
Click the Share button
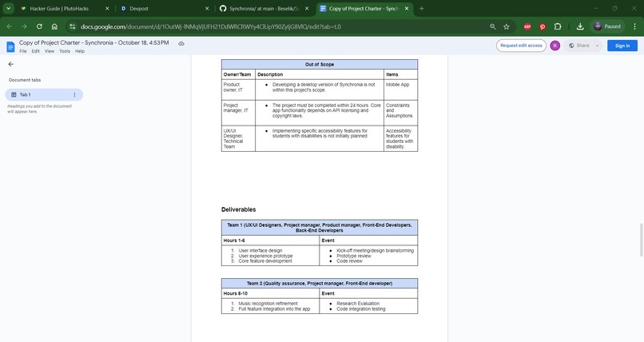pyautogui.click(x=578, y=46)
